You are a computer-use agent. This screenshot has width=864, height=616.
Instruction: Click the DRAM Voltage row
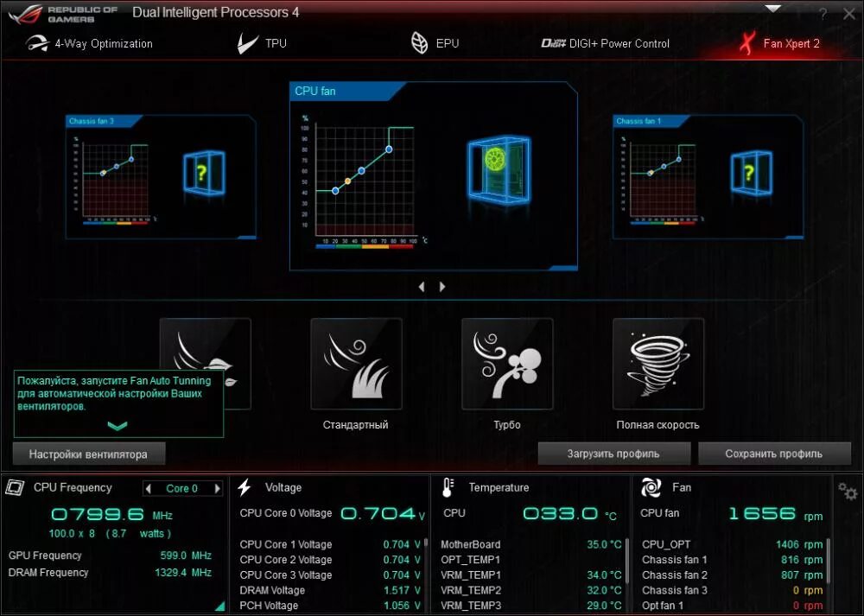pos(330,590)
